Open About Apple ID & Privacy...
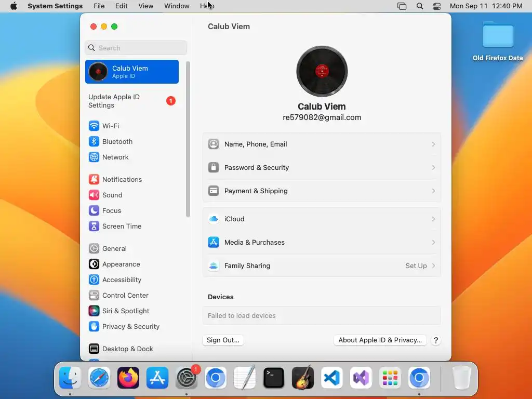Viewport: 532px width, 399px height. pyautogui.click(x=380, y=340)
